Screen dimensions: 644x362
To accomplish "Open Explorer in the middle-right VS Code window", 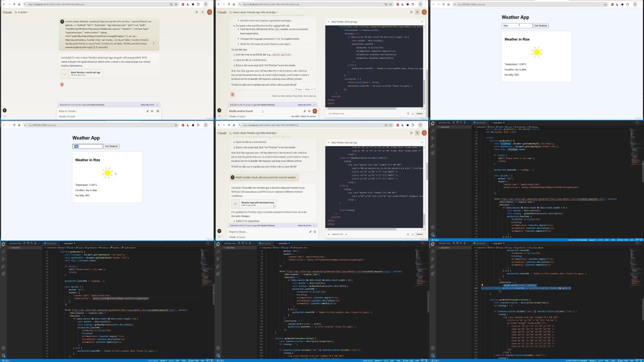I will point(433,124).
